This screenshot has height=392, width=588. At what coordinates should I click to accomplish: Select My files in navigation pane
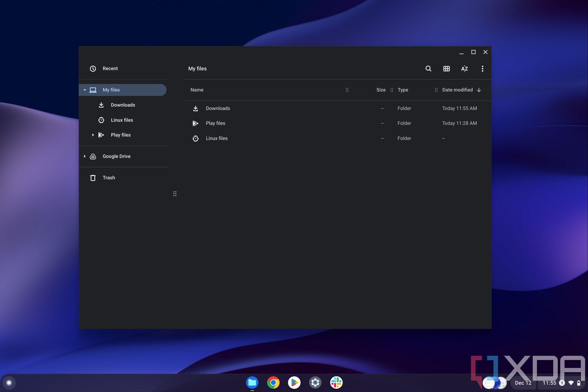111,90
